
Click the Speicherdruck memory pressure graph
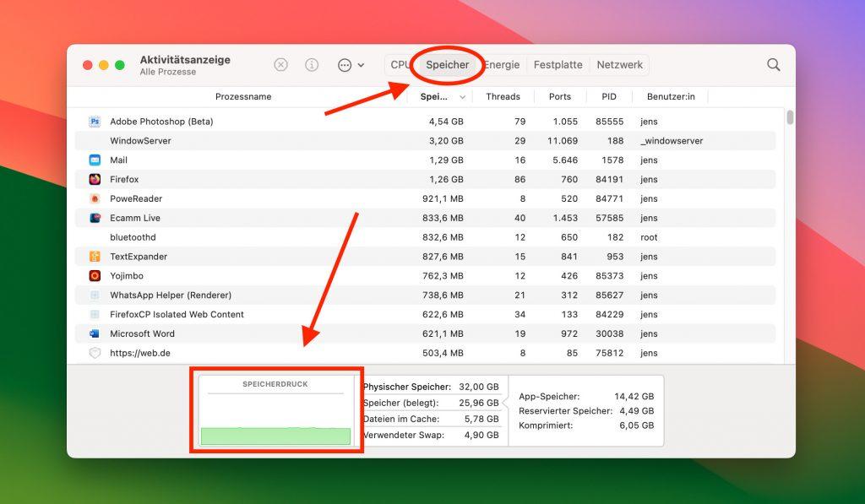(x=276, y=411)
